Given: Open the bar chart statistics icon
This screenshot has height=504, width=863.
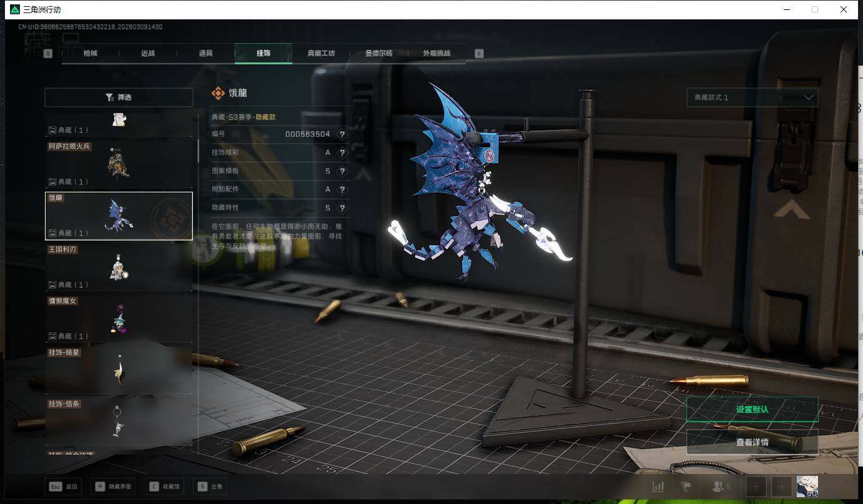Looking at the screenshot, I should pos(658,487).
